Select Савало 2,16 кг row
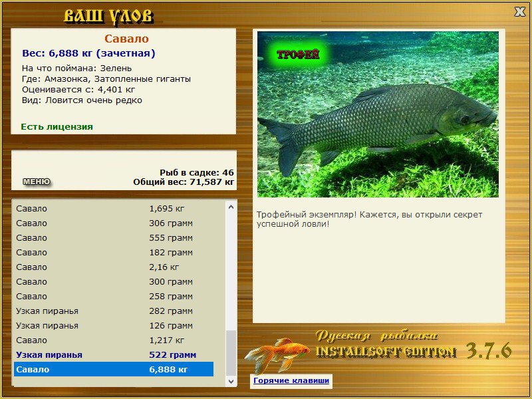The image size is (532, 399). coord(114,267)
